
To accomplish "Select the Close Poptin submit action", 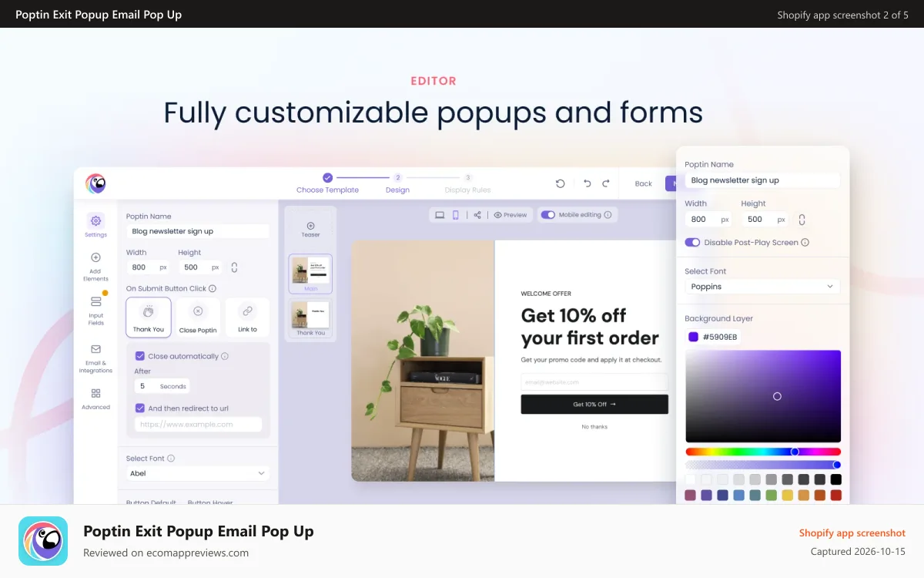I will (x=198, y=318).
